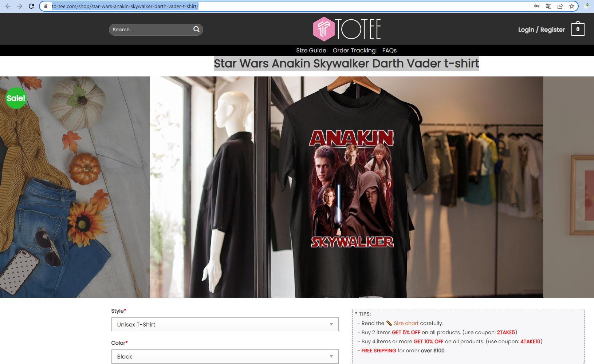Bookmark this page with the star icon
The height and width of the screenshot is (364, 594).
pos(572,6)
